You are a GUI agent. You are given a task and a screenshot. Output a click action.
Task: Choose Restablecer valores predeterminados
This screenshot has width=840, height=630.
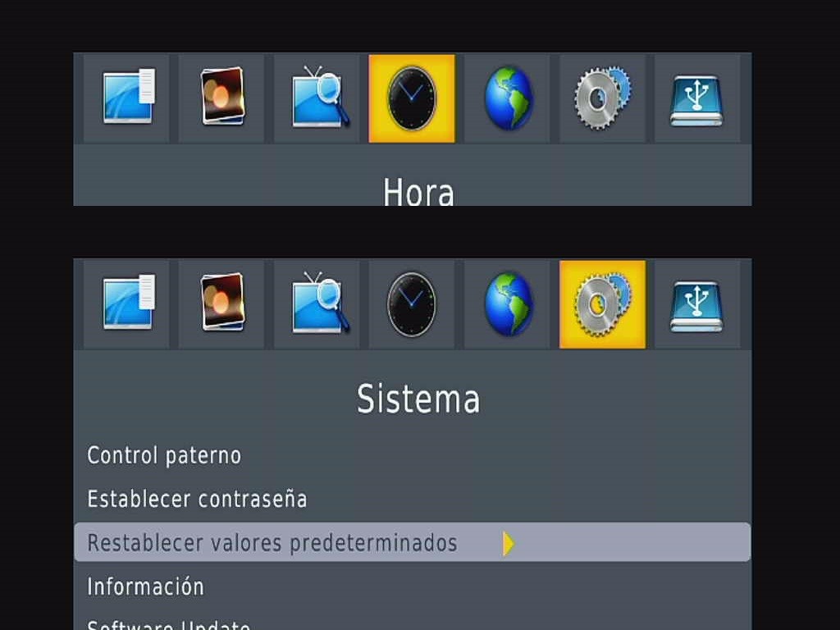tap(412, 542)
